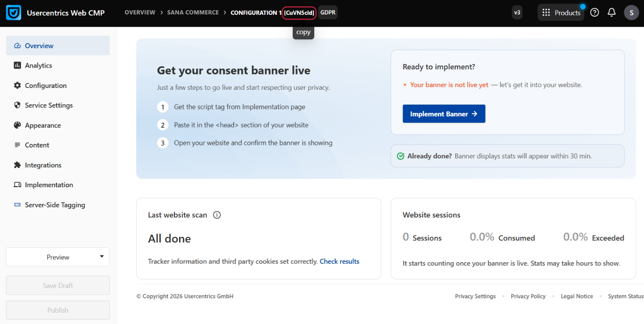This screenshot has height=324, width=644.
Task: Open the notifications bell
Action: 612,13
